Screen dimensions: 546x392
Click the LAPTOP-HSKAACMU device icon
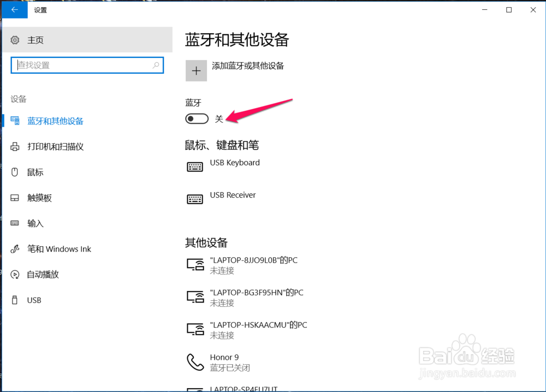tap(195, 329)
